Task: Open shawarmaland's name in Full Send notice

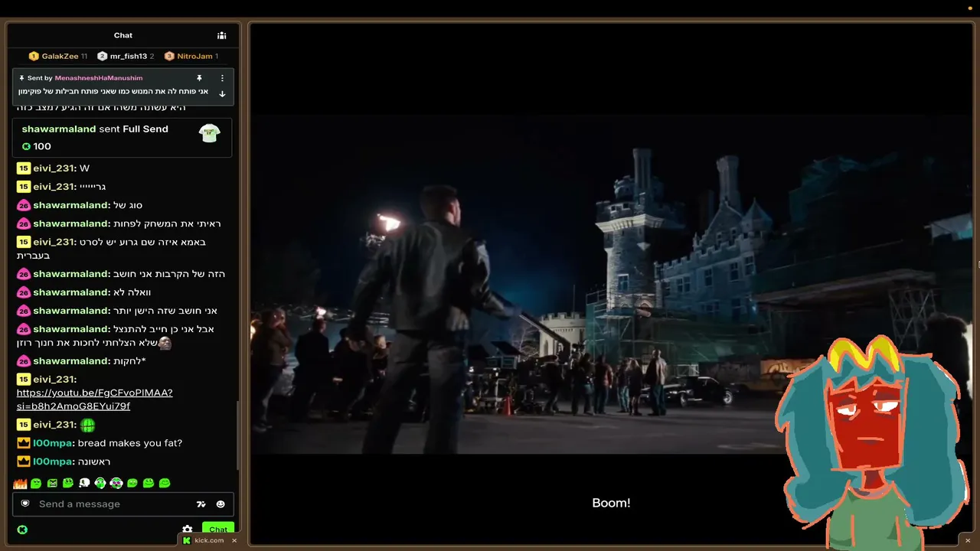Action: (59, 129)
